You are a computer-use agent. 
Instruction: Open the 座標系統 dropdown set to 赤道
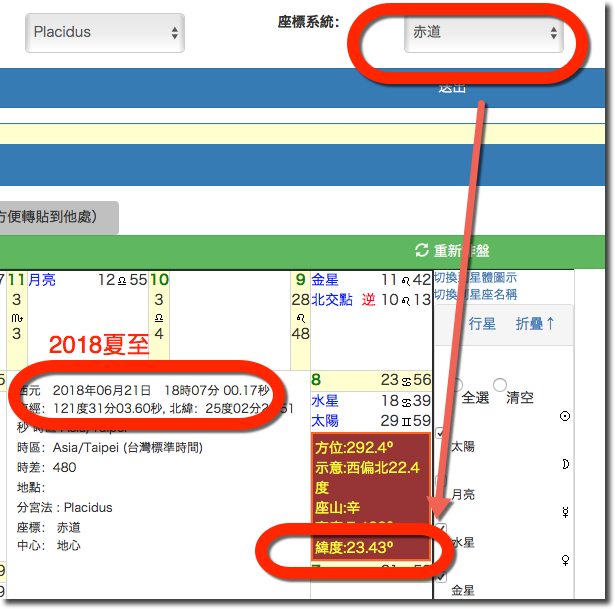point(484,33)
